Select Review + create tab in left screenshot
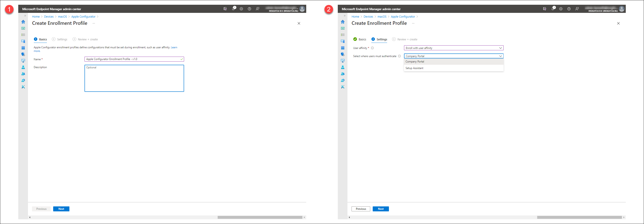Viewport: 644px width, 224px height. 85,39
